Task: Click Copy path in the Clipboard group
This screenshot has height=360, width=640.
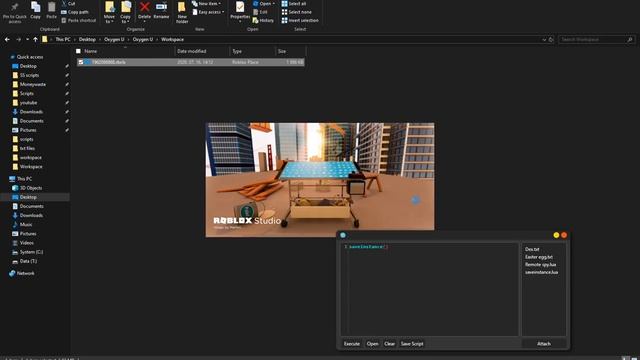Action: coord(75,12)
